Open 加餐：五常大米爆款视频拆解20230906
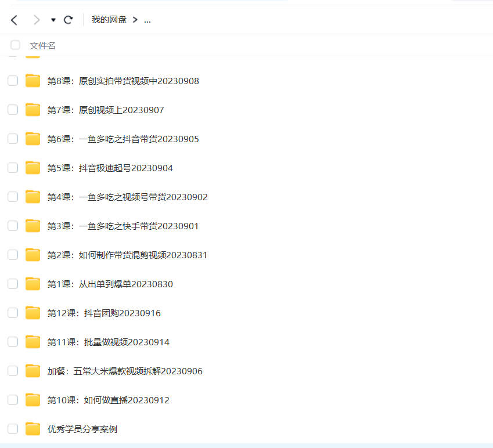The height and width of the screenshot is (448, 493). (x=125, y=371)
